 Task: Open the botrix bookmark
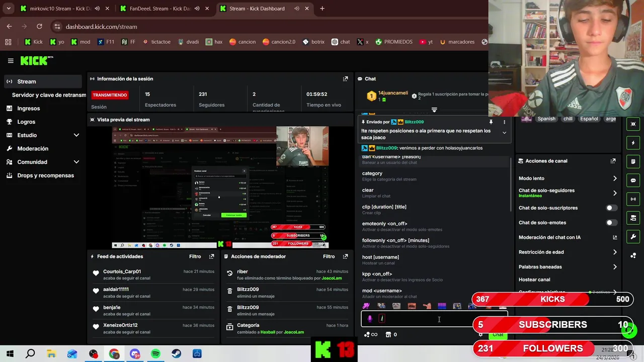click(313, 42)
